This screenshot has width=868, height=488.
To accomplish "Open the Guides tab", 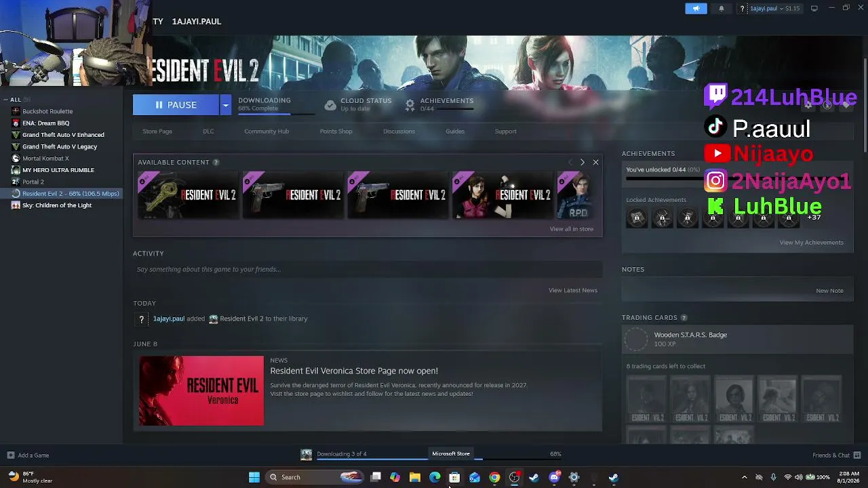I will (x=455, y=131).
